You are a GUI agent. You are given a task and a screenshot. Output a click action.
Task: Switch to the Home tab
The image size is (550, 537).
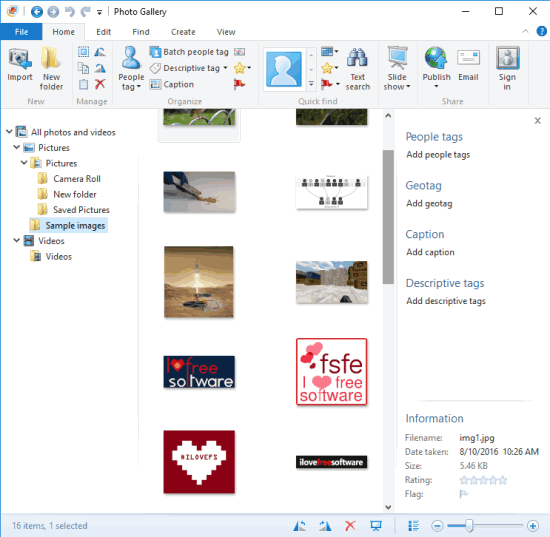[x=63, y=32]
